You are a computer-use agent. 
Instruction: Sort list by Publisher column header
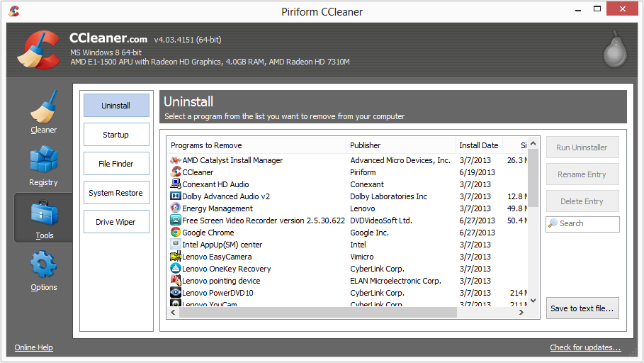tap(400, 145)
